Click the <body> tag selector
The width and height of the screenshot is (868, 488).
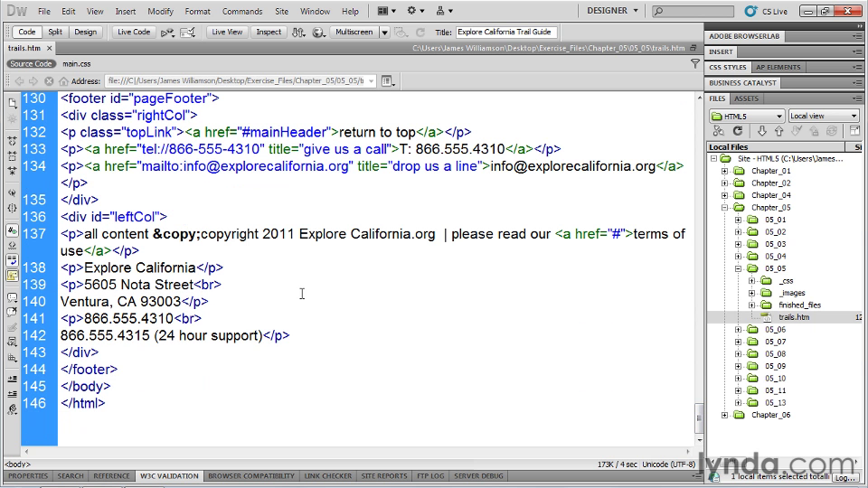[18, 465]
